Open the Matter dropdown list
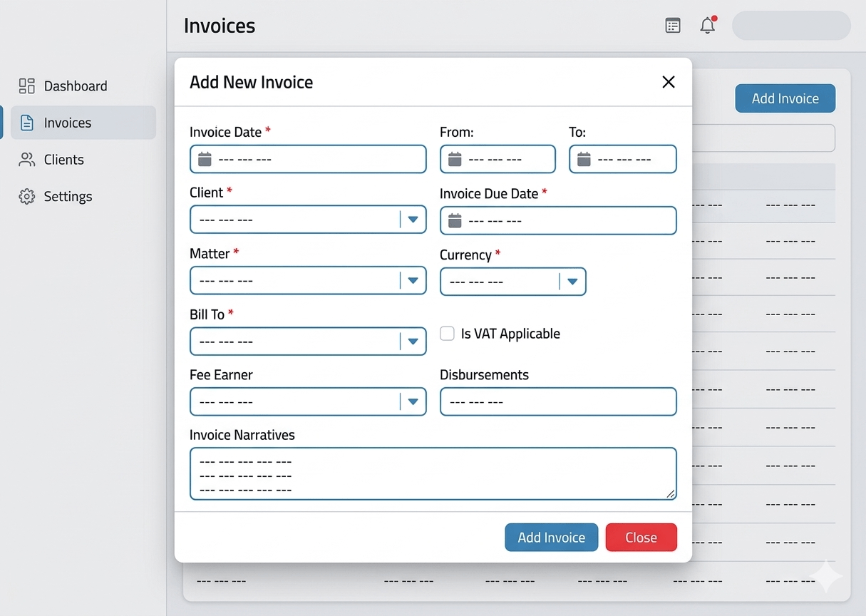 click(413, 281)
